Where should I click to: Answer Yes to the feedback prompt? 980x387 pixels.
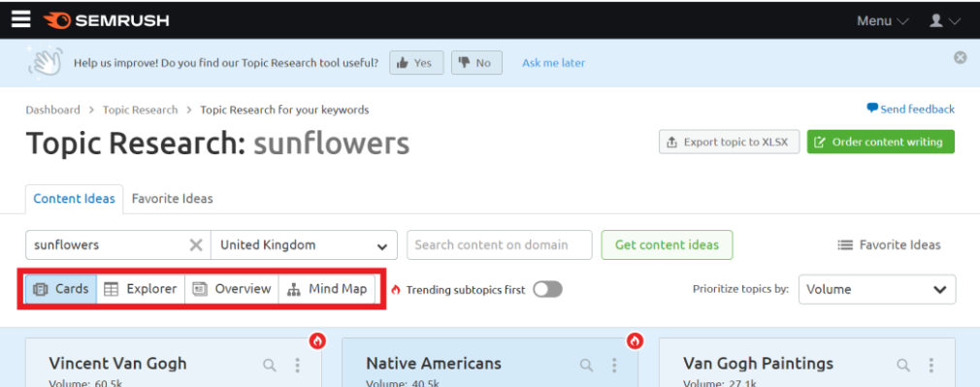416,62
